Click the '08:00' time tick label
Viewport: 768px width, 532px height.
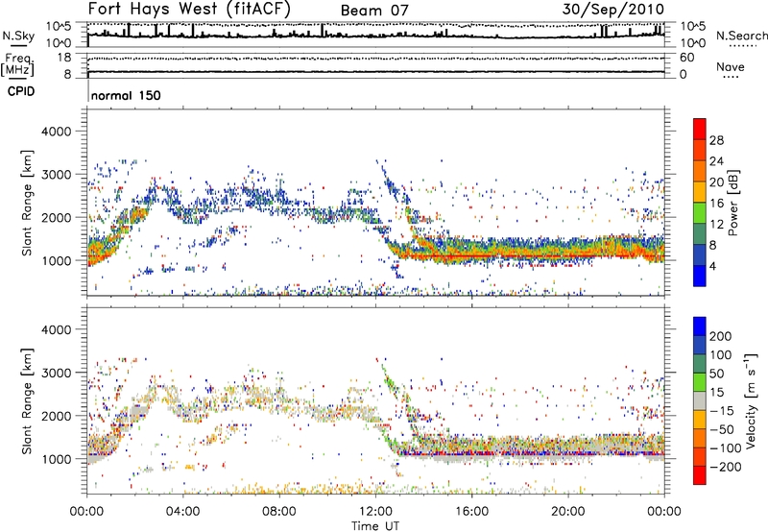tap(278, 512)
